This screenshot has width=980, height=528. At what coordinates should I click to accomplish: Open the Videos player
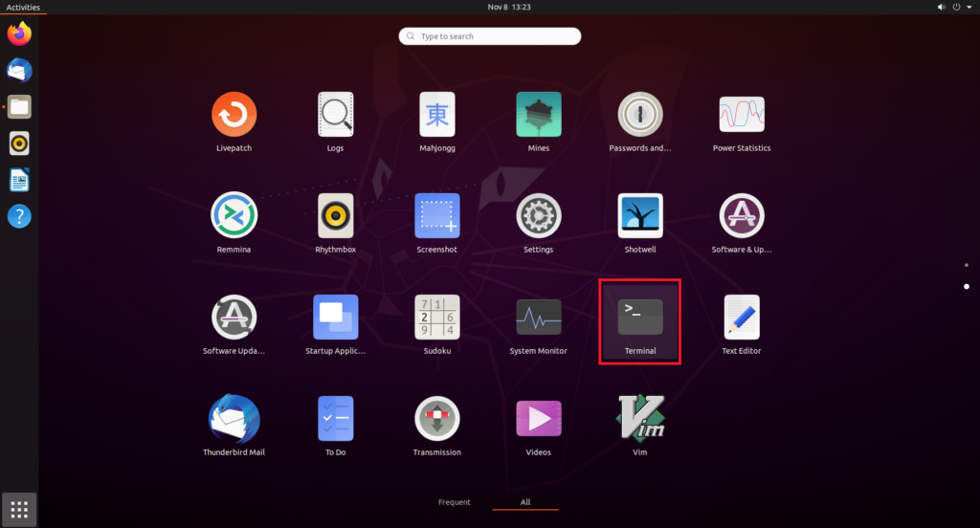coord(538,426)
